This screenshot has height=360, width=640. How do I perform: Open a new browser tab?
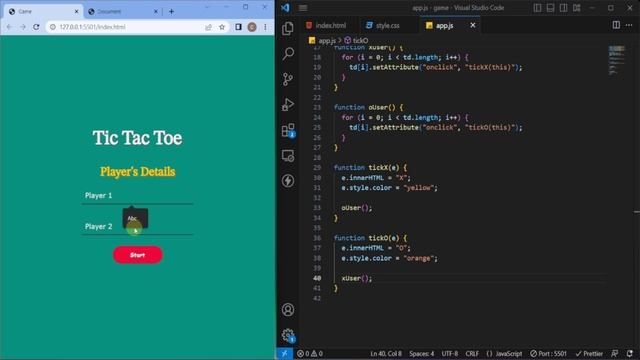171,11
